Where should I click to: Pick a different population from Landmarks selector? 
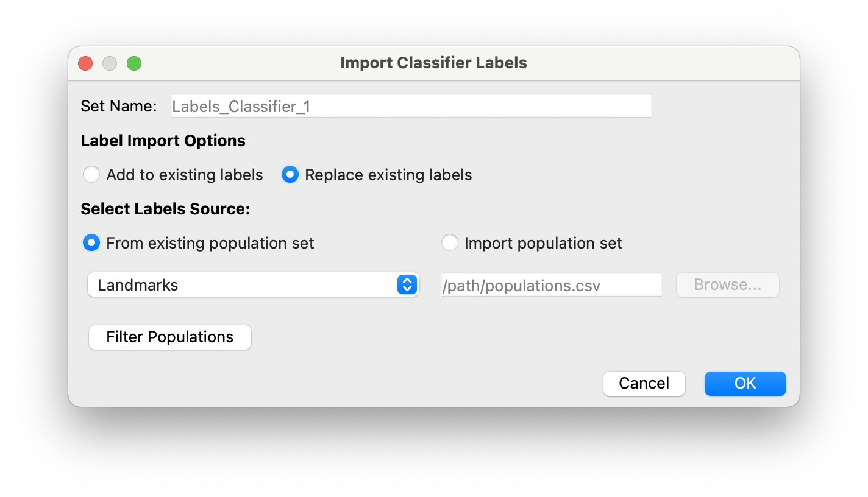pyautogui.click(x=254, y=284)
